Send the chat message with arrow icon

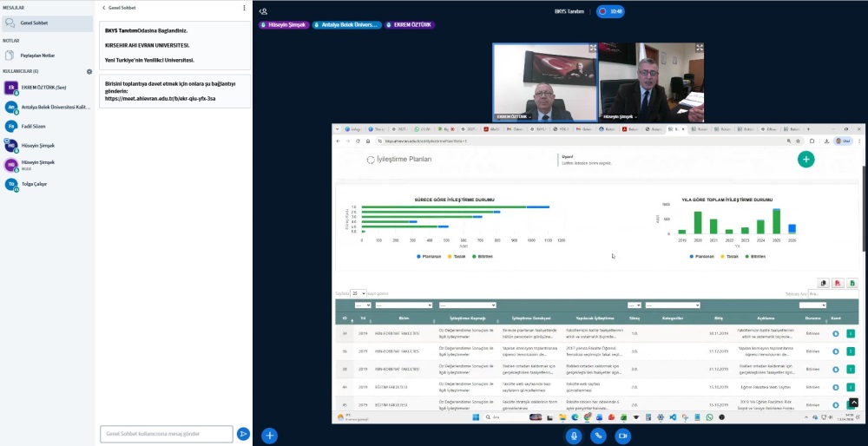tap(243, 434)
